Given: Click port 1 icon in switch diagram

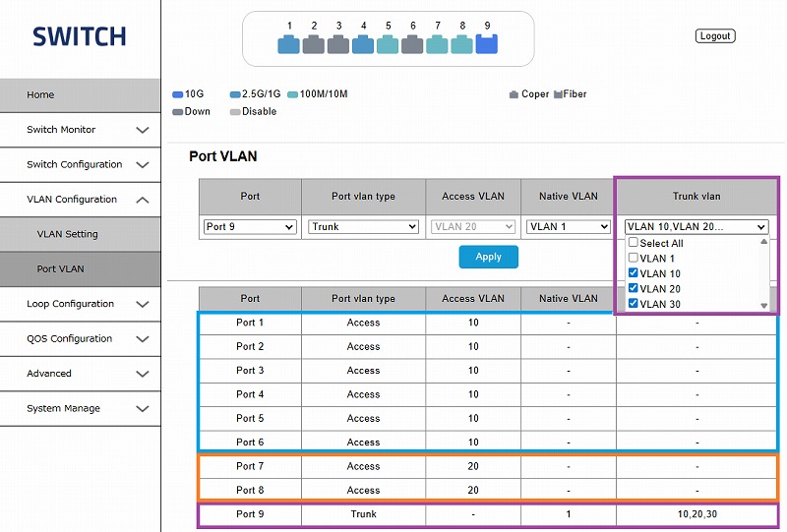Looking at the screenshot, I should point(288,44).
